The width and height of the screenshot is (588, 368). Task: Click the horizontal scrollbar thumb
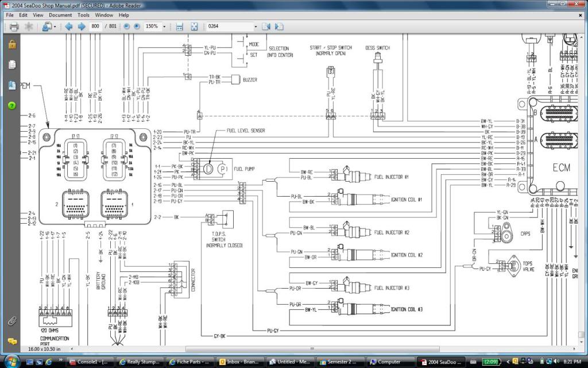(x=312, y=349)
